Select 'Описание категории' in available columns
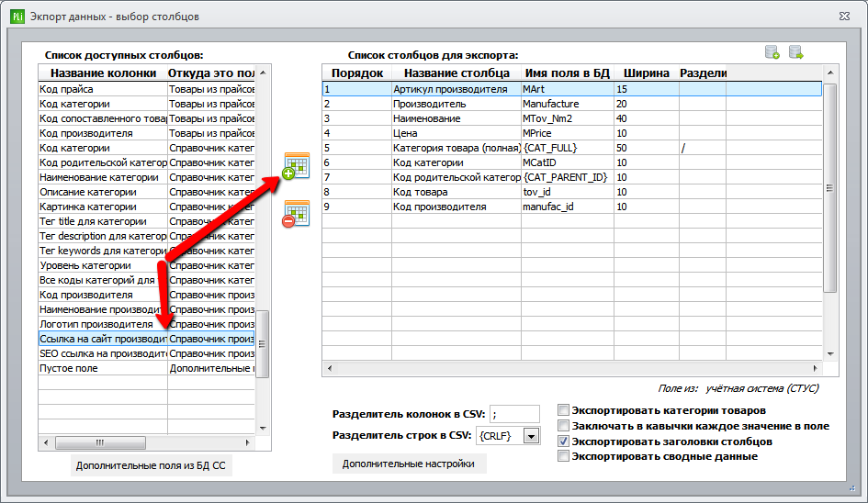This screenshot has height=503, width=868. click(x=146, y=192)
